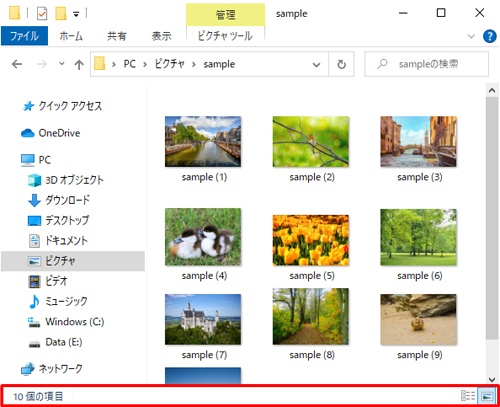
Task: Click the properties checkmark quick access icon
Action: tap(42, 14)
